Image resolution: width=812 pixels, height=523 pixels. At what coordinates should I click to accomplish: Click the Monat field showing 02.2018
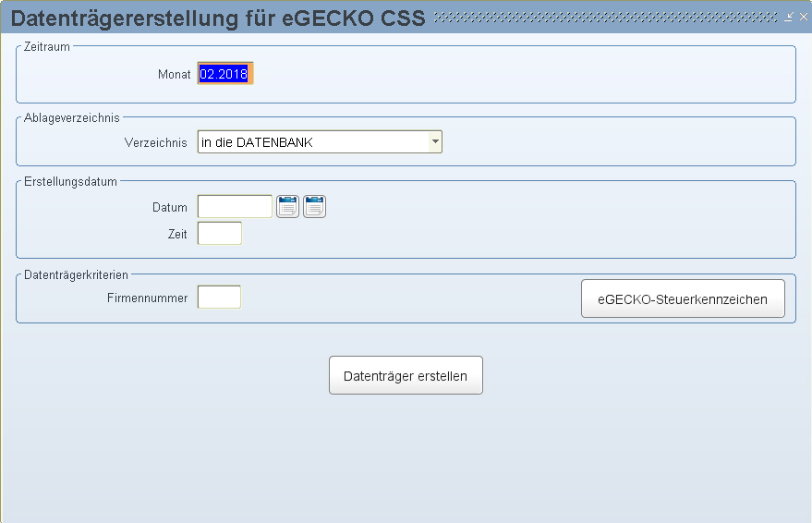[x=225, y=74]
